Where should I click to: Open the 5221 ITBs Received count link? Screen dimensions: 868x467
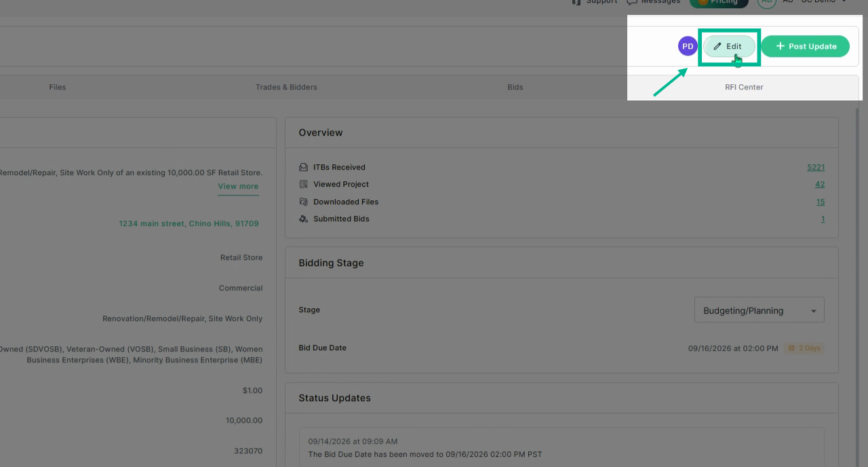pyautogui.click(x=816, y=167)
